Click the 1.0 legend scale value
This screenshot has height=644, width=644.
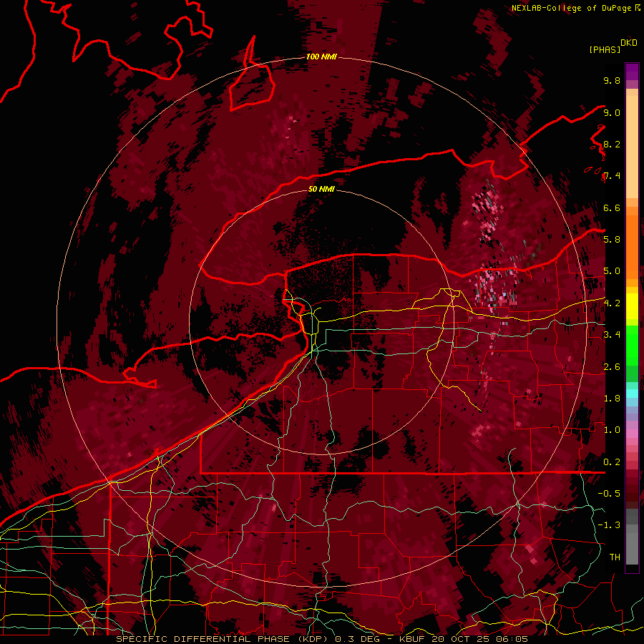(612, 430)
